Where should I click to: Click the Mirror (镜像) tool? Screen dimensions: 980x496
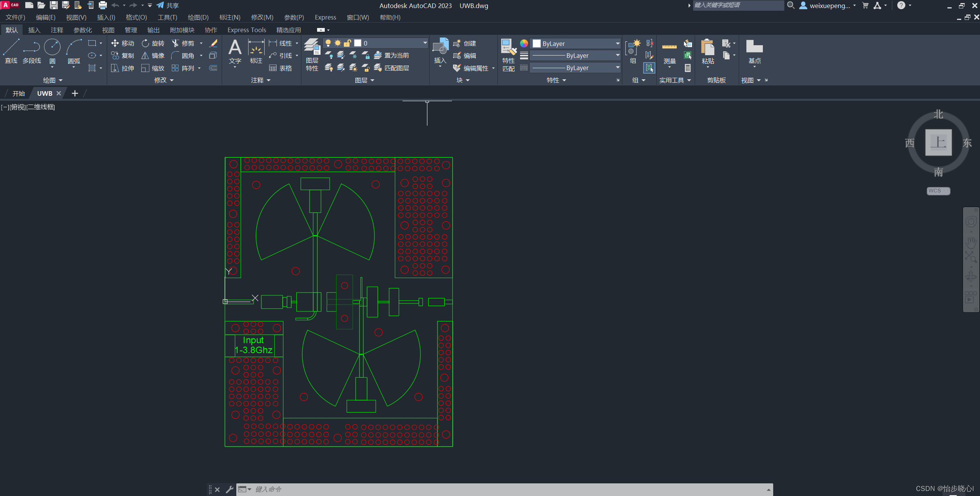tap(153, 56)
